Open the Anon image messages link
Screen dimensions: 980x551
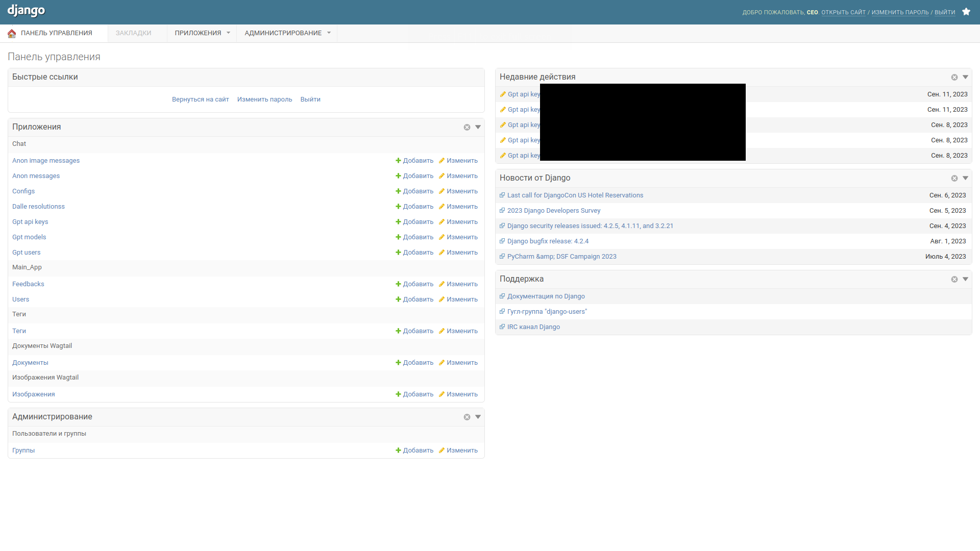click(46, 161)
